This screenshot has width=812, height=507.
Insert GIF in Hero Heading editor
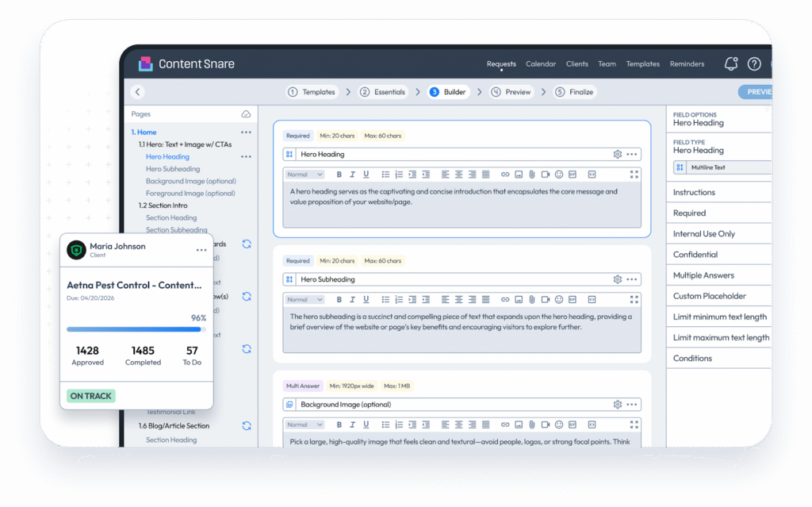573,175
